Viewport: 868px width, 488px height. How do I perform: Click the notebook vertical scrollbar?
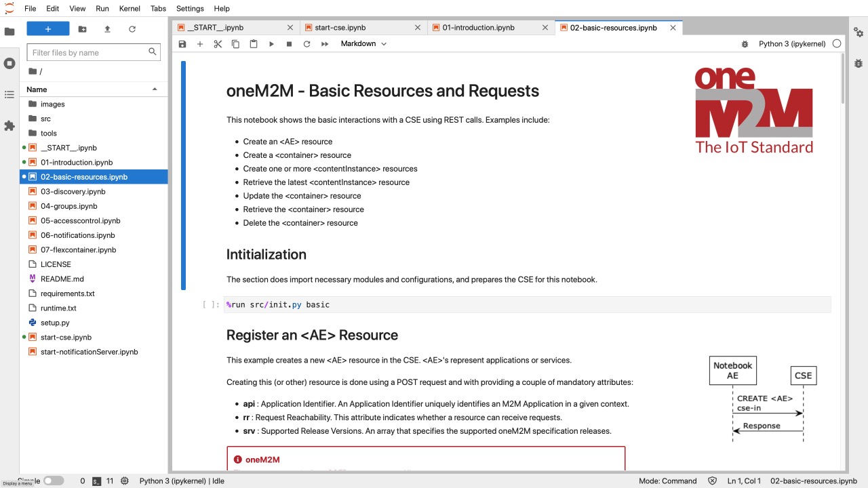843,78
